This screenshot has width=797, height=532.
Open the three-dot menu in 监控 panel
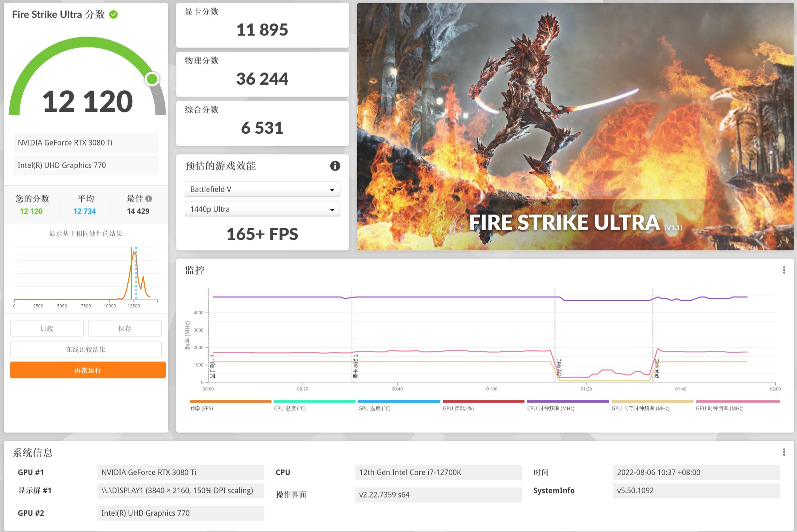coord(784,270)
